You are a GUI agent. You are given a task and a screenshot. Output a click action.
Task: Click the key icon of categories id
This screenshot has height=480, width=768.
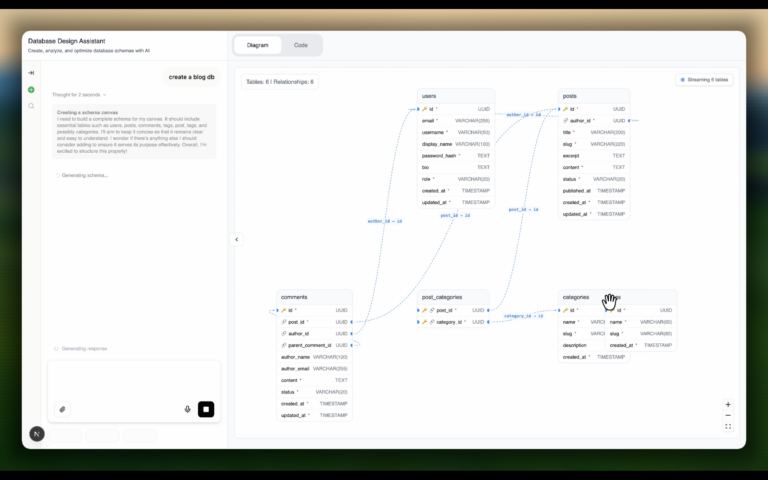565,310
